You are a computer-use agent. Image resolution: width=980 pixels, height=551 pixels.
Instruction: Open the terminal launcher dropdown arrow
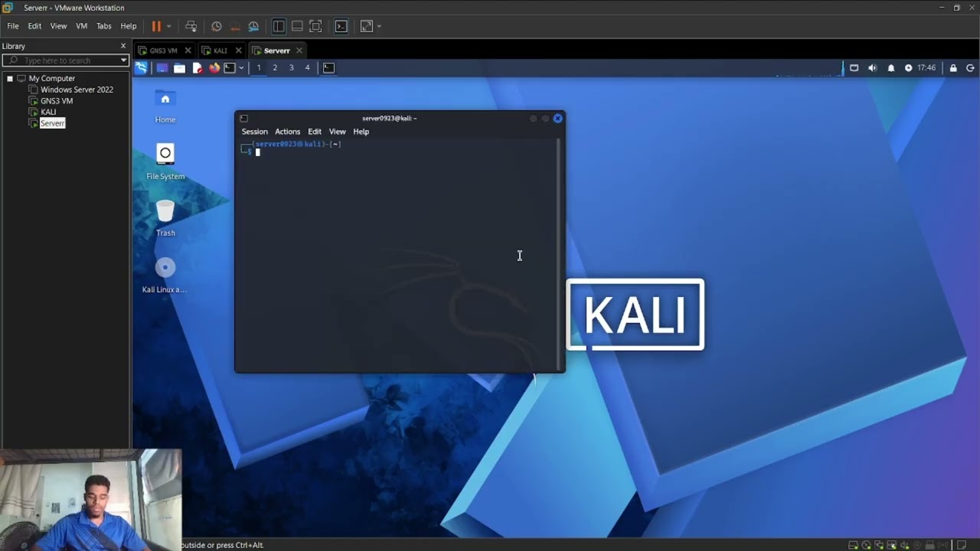click(241, 68)
